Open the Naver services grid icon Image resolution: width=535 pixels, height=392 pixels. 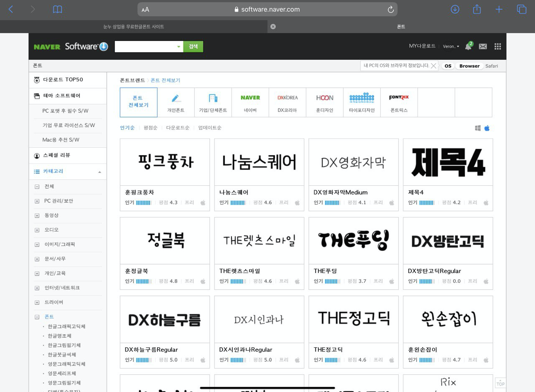[497, 46]
